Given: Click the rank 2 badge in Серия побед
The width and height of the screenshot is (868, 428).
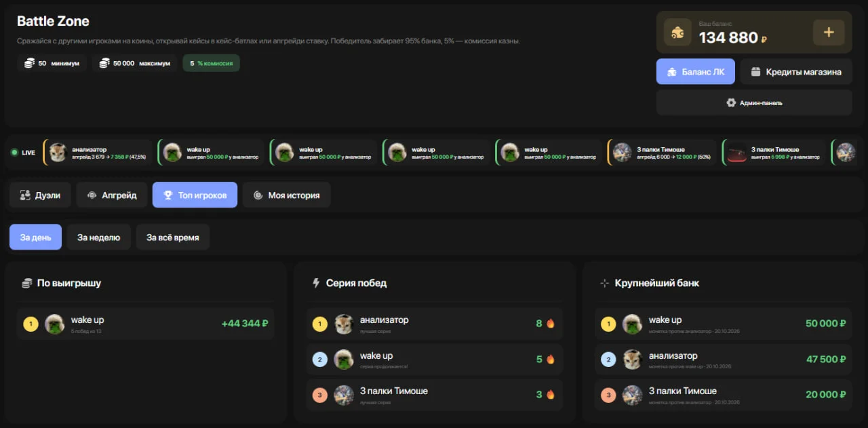Looking at the screenshot, I should point(320,359).
